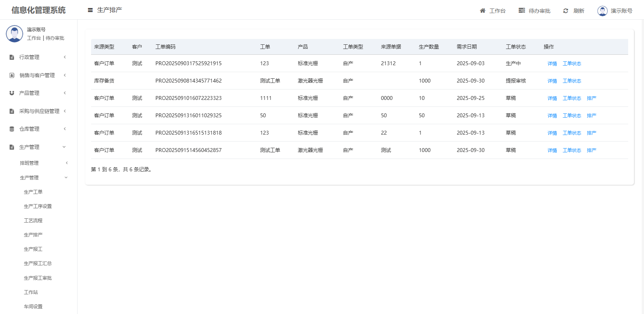644x314 pixels.
Task: Click the 待办审批 list icon in header
Action: [x=522, y=11]
